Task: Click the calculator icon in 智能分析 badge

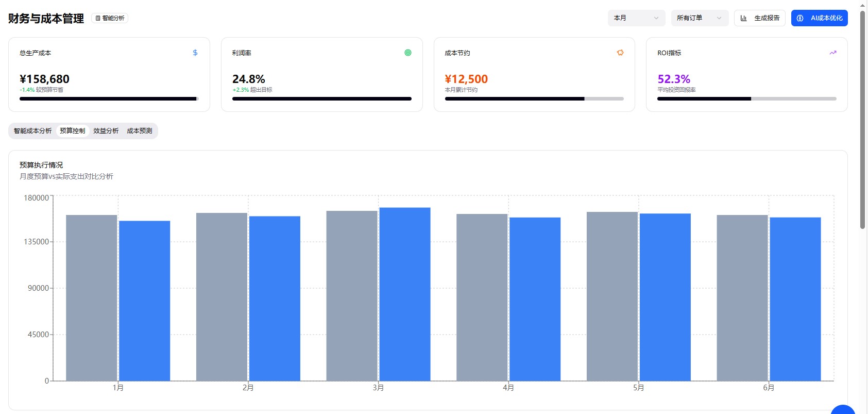Action: pos(98,18)
